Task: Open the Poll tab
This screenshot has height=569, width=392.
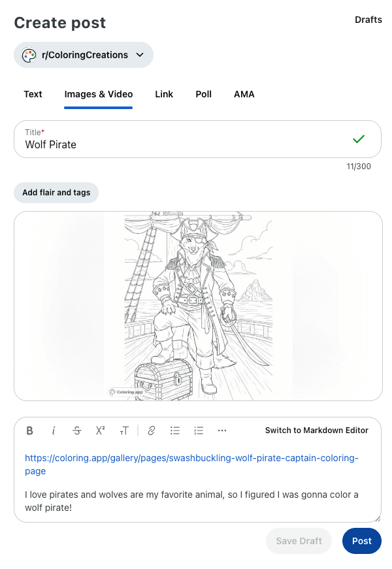Action: (x=203, y=94)
